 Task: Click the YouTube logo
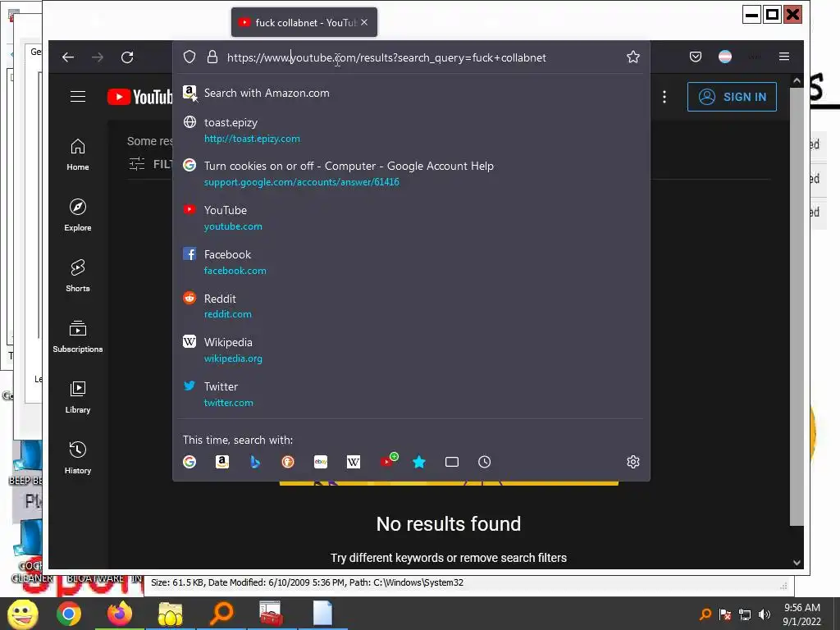[139, 97]
